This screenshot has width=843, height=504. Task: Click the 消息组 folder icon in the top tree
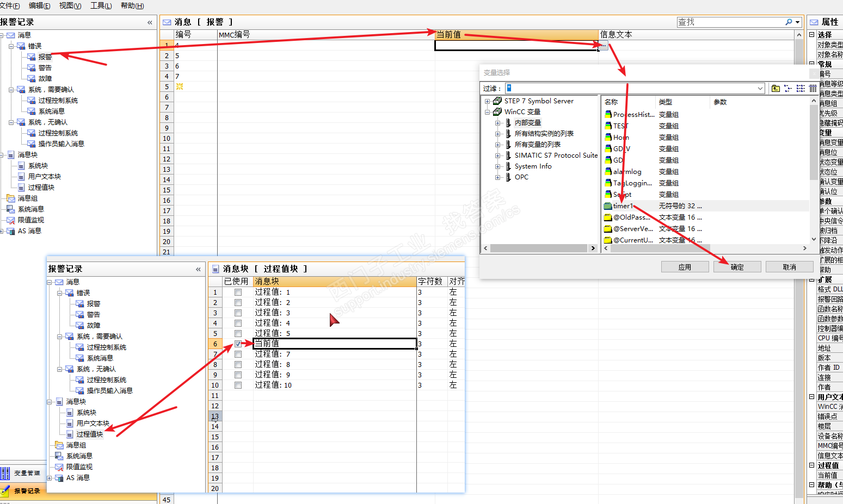(11, 198)
